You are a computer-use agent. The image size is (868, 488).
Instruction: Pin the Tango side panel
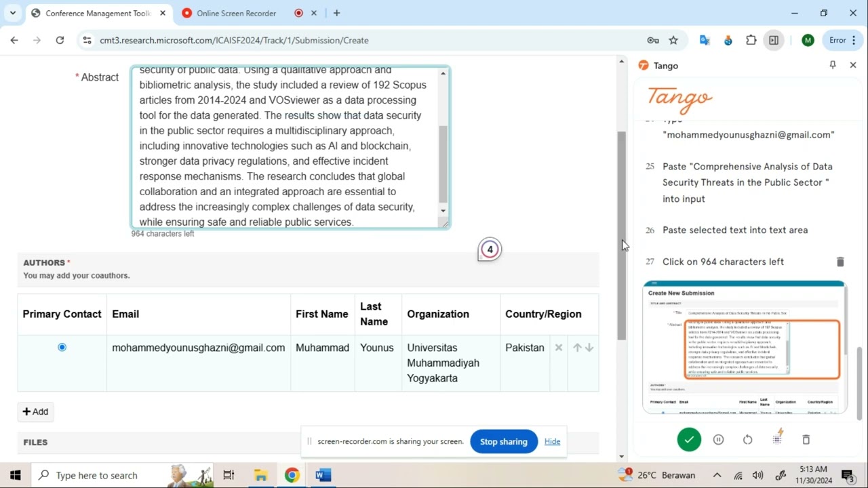click(x=833, y=65)
